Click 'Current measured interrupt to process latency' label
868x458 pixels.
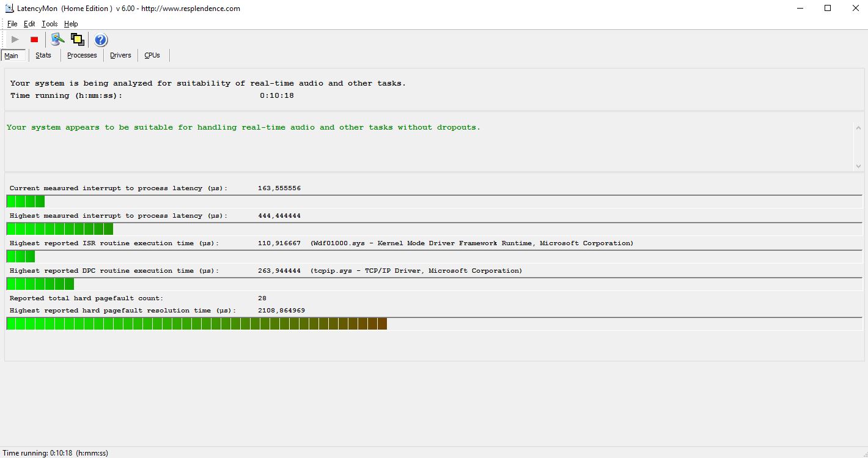119,188
